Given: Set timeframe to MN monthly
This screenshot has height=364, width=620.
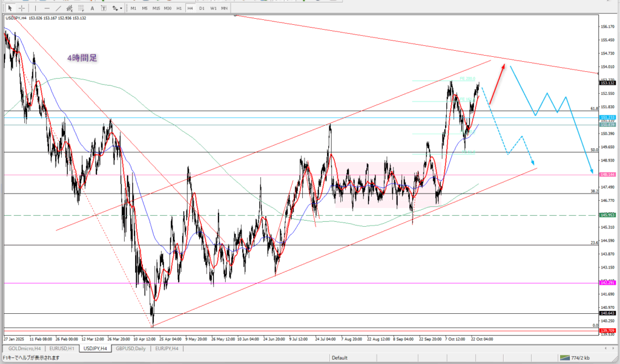Looking at the screenshot, I should 224,8.
